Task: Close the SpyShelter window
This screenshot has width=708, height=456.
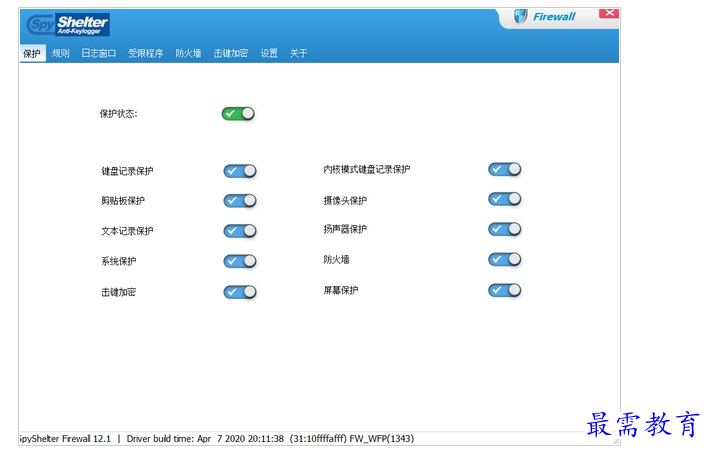Action: pyautogui.click(x=609, y=13)
